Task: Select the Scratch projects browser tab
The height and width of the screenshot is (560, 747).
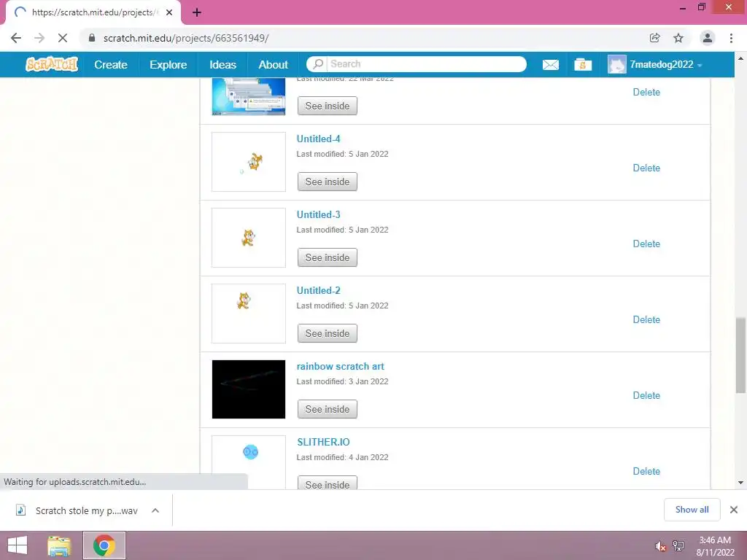Action: 93,12
